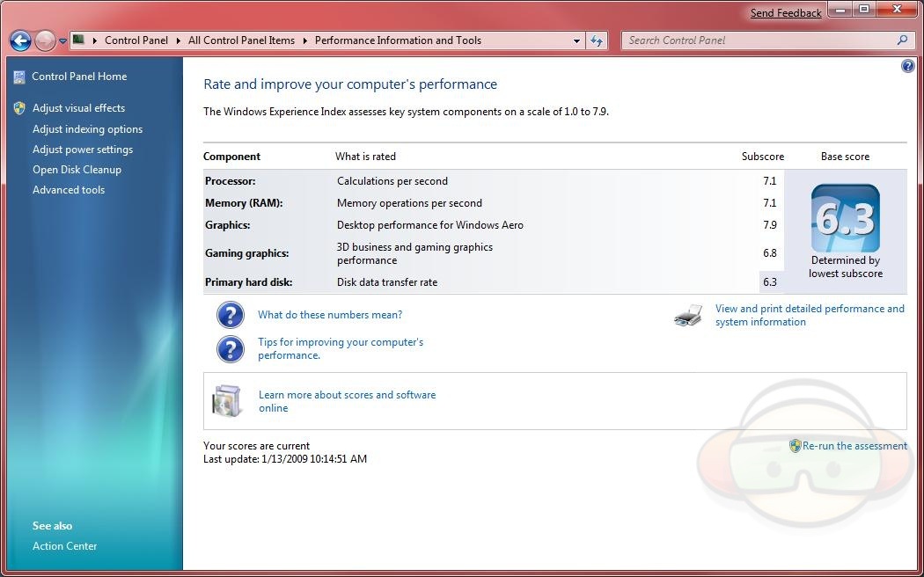Open the address bar history dropdown
The width and height of the screenshot is (924, 577).
(x=576, y=40)
